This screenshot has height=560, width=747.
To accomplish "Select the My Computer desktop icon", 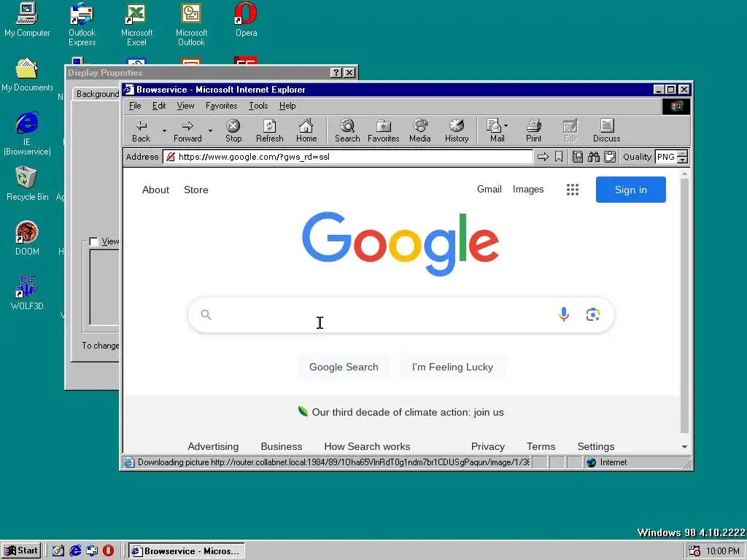I will pyautogui.click(x=27, y=20).
